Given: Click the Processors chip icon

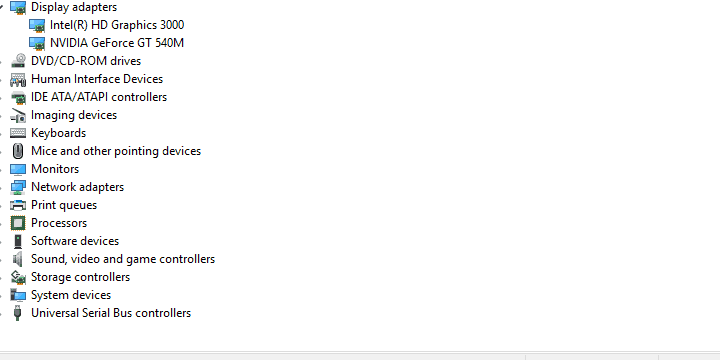Looking at the screenshot, I should (x=18, y=223).
